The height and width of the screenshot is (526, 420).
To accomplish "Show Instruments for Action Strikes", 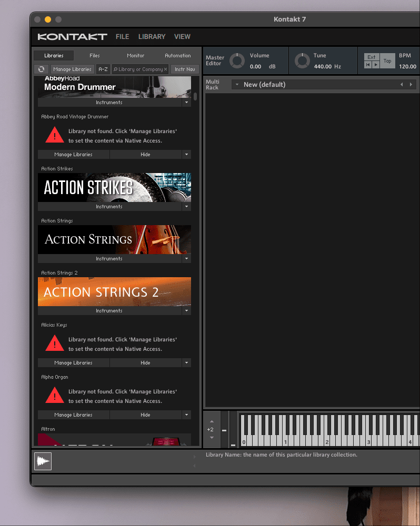I will pos(109,207).
